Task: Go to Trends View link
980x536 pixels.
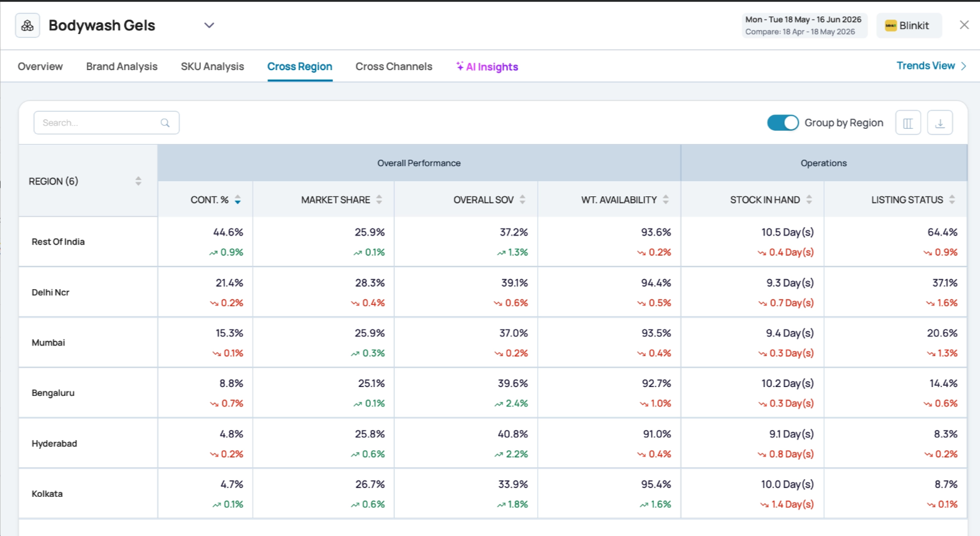Action: click(931, 66)
